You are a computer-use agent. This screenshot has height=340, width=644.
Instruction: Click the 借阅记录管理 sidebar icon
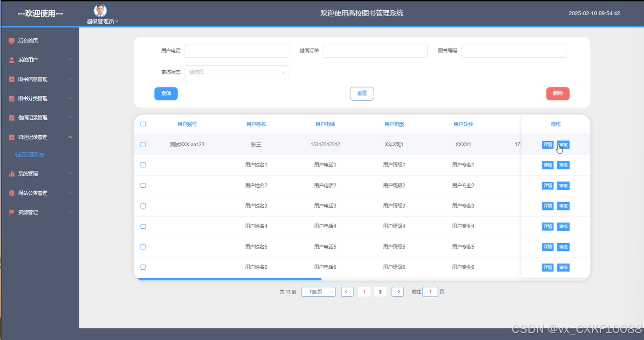click(12, 118)
